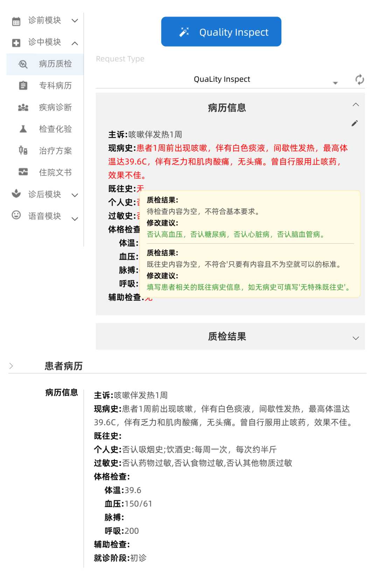This screenshot has height=588, width=378.
Task: Open 专科病历 menu item
Action: click(x=45, y=86)
